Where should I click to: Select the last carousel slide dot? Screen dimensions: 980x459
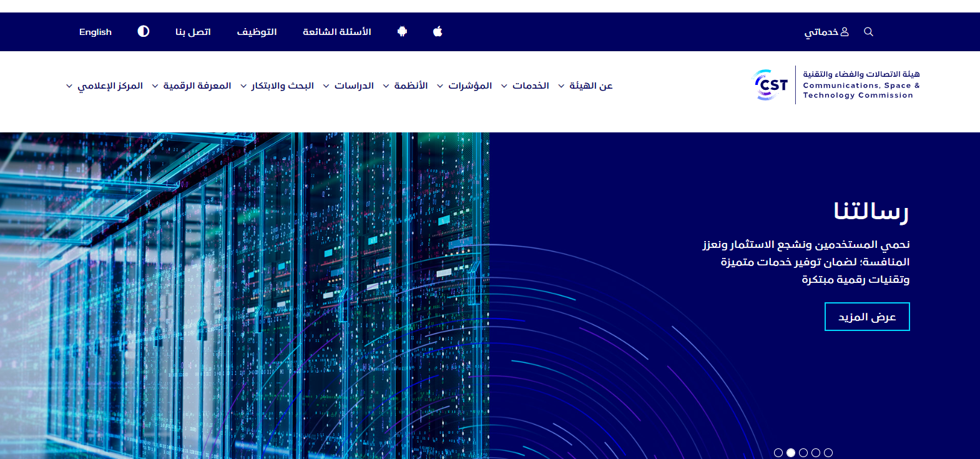pyautogui.click(x=828, y=453)
